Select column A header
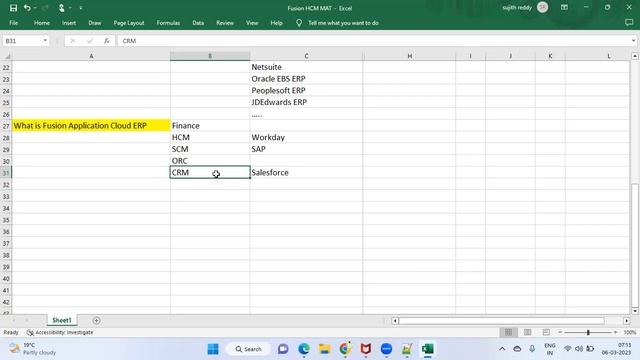This screenshot has height=360, width=640. 91,56
